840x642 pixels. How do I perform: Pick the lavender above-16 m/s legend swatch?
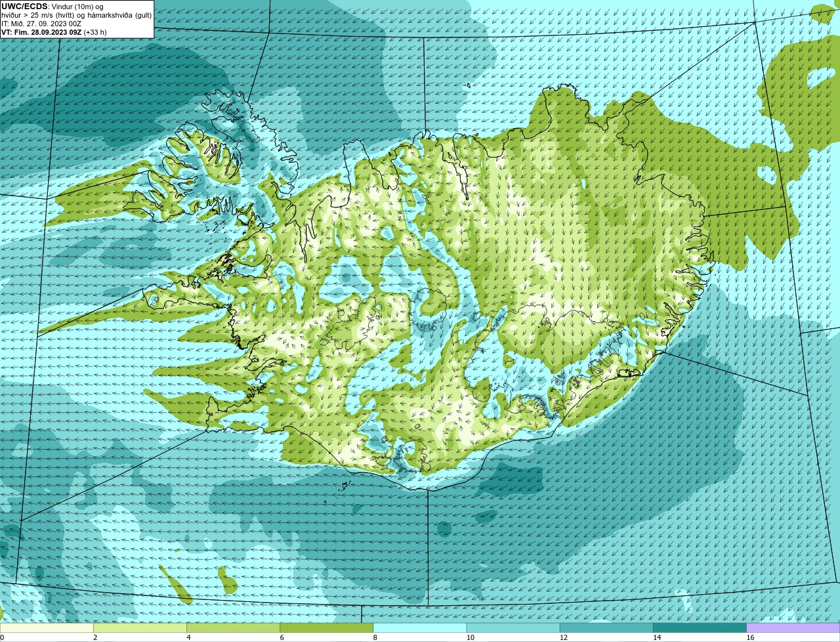tap(793, 628)
